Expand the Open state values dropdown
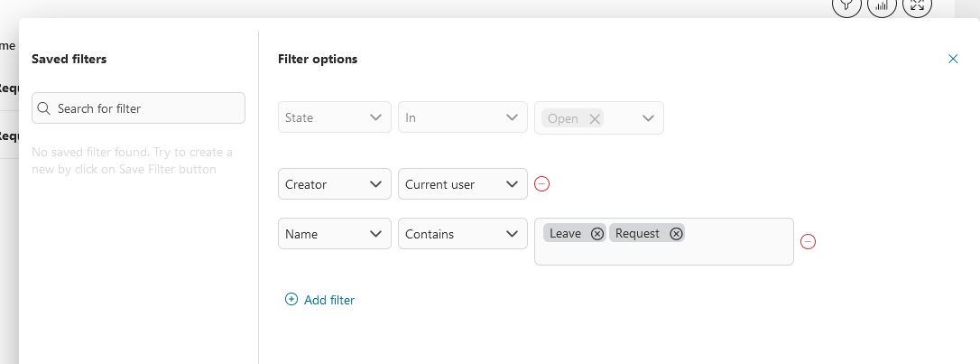This screenshot has width=980, height=364. pyautogui.click(x=648, y=117)
